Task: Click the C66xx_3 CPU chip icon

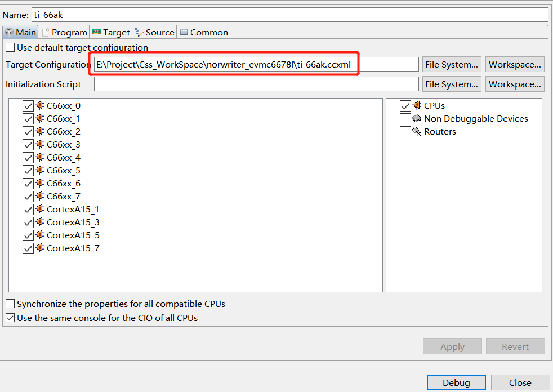Action: pos(39,144)
